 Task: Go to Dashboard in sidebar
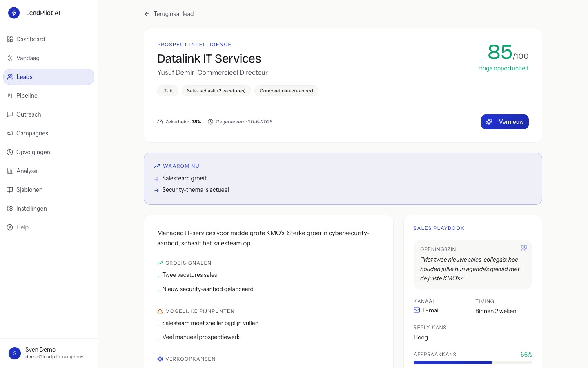[x=49, y=39]
